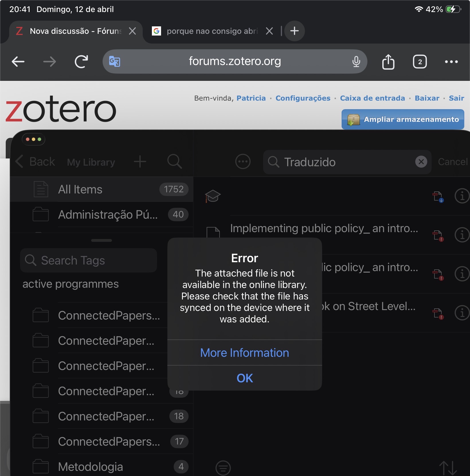Tap the graduation cap thesis item icon
Screen dimensions: 470x476
pyautogui.click(x=213, y=196)
